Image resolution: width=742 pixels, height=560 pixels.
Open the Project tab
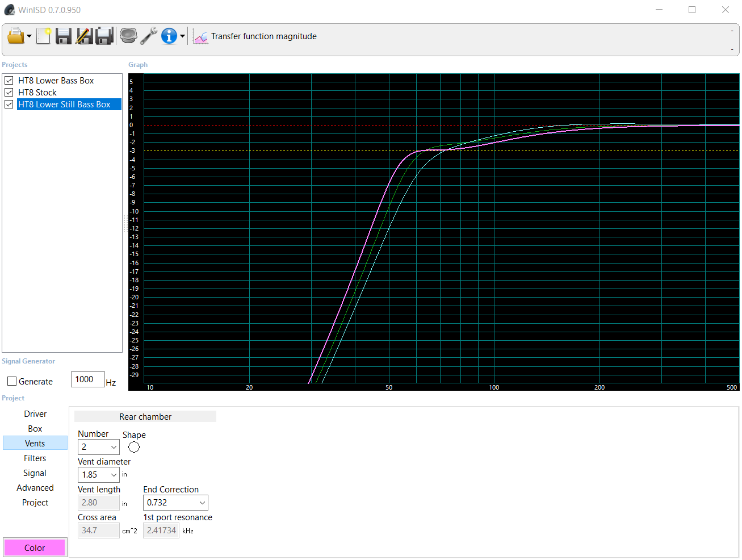tap(35, 503)
